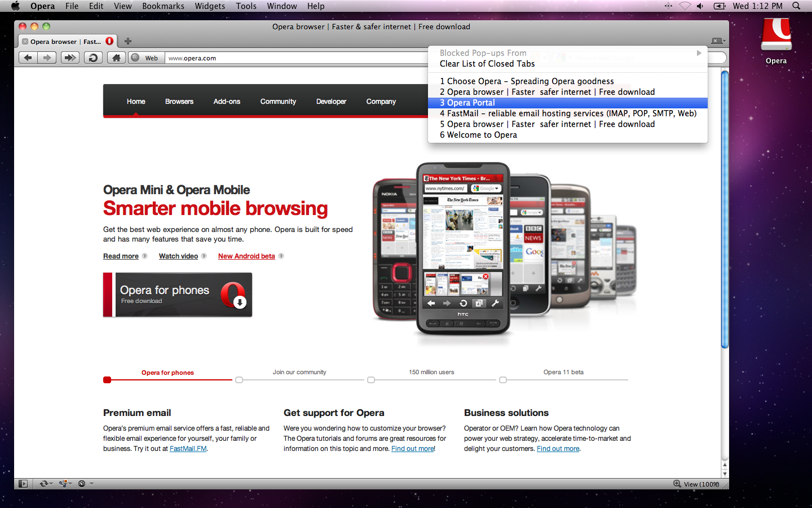Click the Read more link
This screenshot has height=508, width=812.
coord(121,256)
